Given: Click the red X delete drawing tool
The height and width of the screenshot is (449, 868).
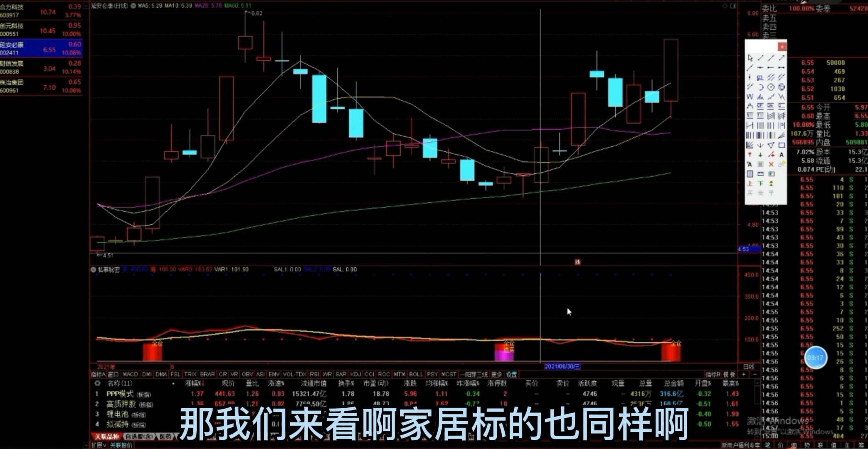Looking at the screenshot, I should [771, 164].
